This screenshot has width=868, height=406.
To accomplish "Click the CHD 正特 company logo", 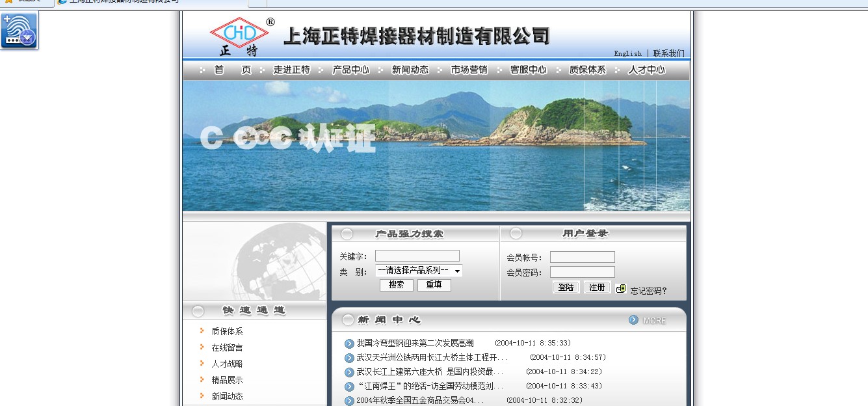I will tap(241, 36).
